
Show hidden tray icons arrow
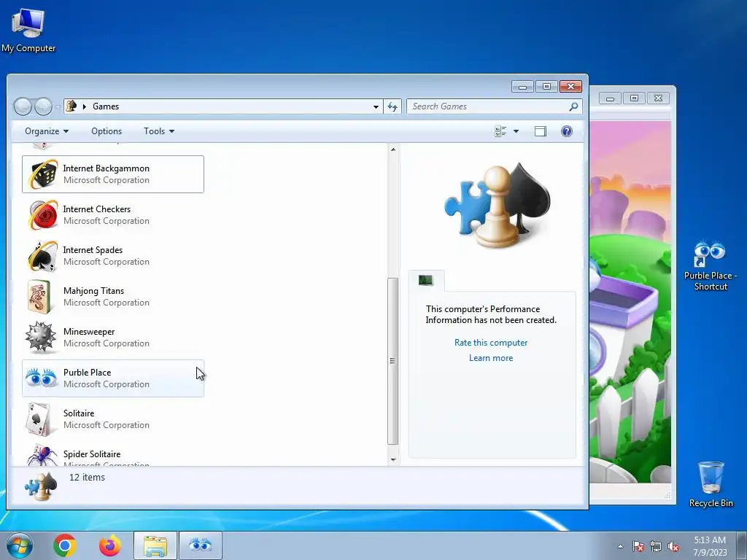620,547
